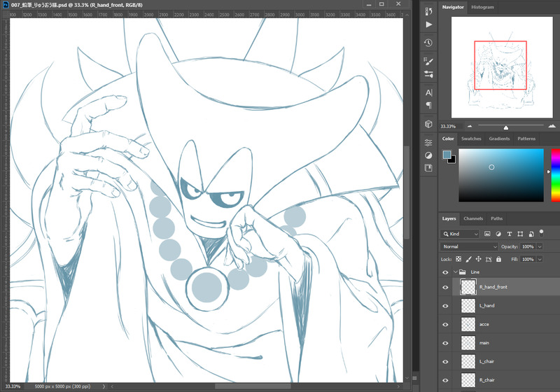This screenshot has width=560, height=392.
Task: Click the foreground color swatch
Action: coord(447,154)
